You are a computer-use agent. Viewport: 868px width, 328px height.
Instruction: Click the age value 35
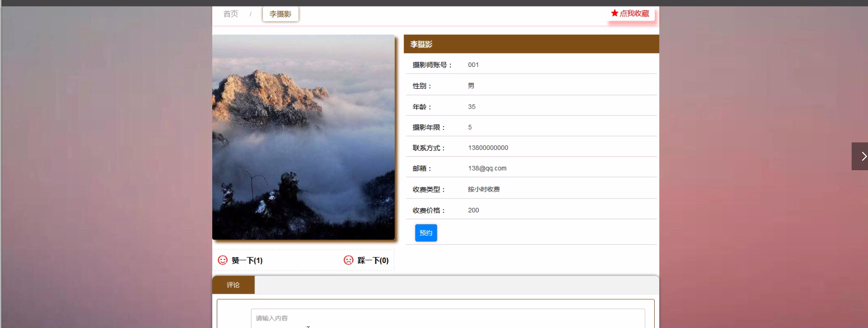pos(472,107)
